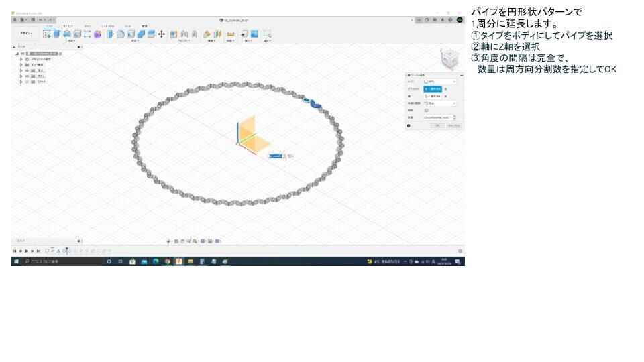644x362 pixels.
Task: Click the highlighted objects selection button
Action: [433, 89]
